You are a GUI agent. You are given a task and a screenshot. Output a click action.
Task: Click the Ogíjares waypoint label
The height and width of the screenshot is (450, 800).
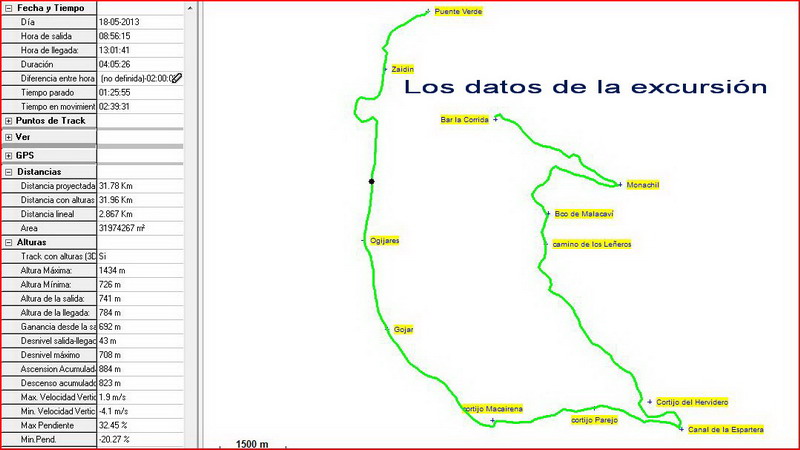click(384, 241)
